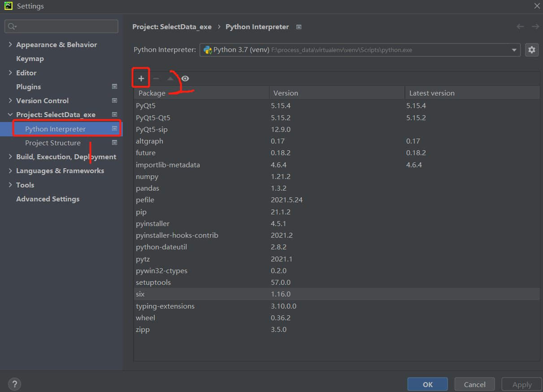Image resolution: width=543 pixels, height=392 pixels.
Task: Select the altgraph package row
Action: 337,141
